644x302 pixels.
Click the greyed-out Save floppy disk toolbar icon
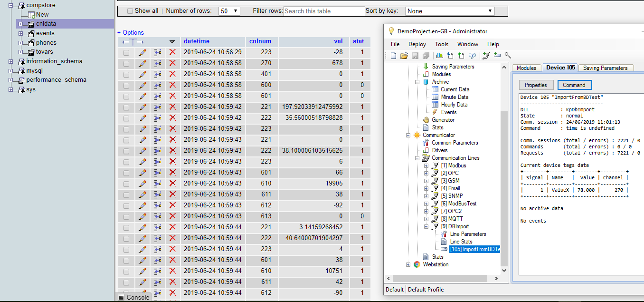[415, 56]
